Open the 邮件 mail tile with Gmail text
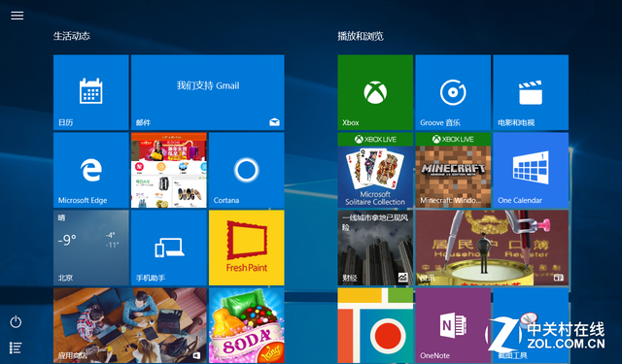 point(207,92)
